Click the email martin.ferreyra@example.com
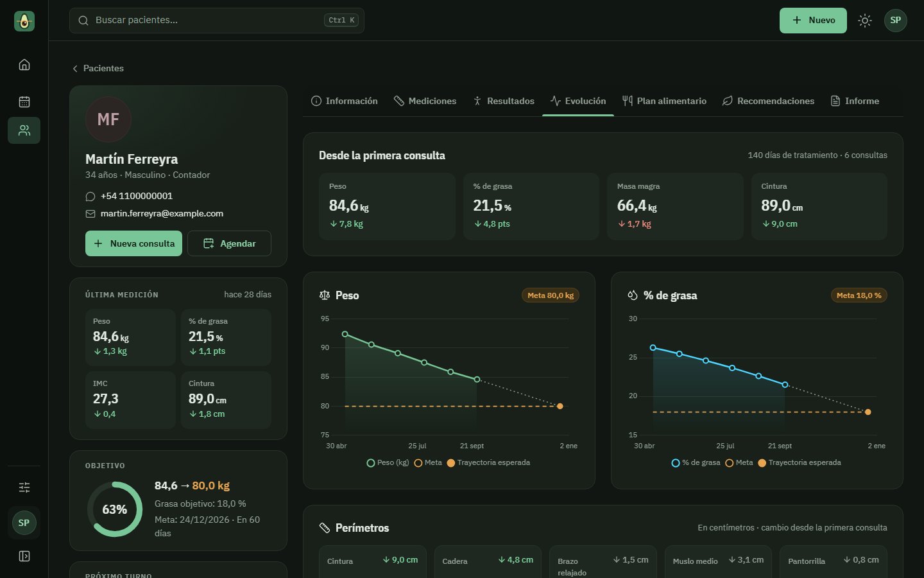The height and width of the screenshot is (578, 924). coord(162,214)
